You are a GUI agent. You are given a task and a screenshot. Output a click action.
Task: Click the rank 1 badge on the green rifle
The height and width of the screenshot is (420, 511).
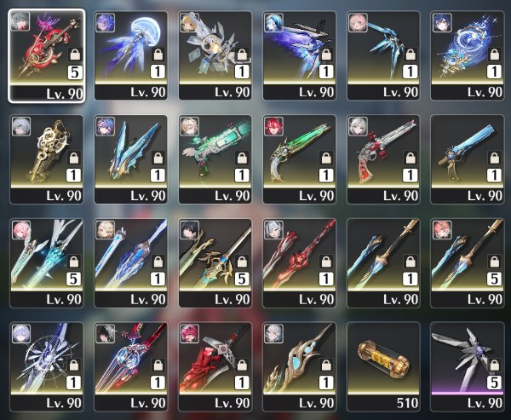tap(326, 175)
